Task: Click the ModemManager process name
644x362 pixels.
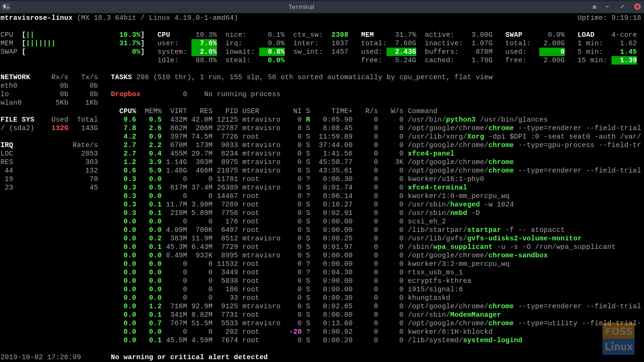Action: 475,315
